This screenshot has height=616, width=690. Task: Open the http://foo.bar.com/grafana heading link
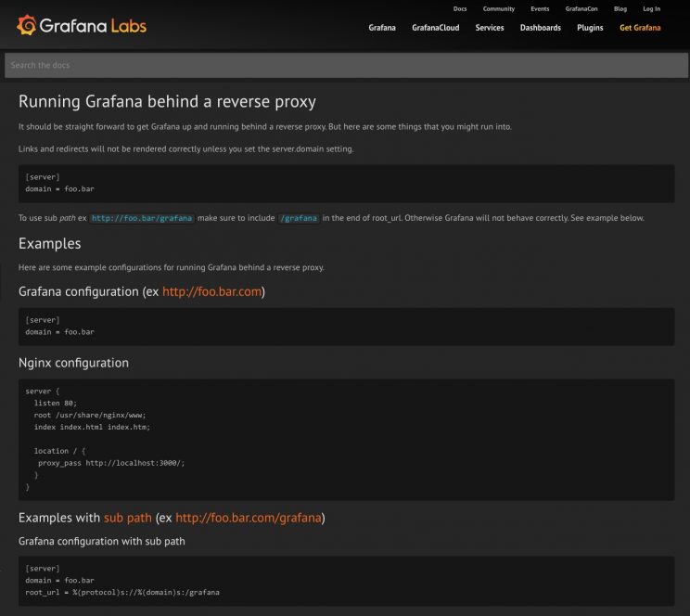click(x=248, y=518)
